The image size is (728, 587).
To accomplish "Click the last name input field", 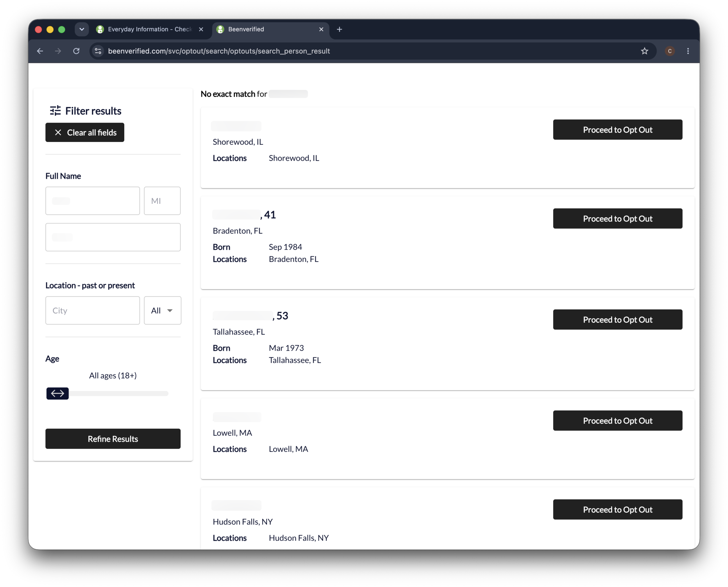I will 113,237.
